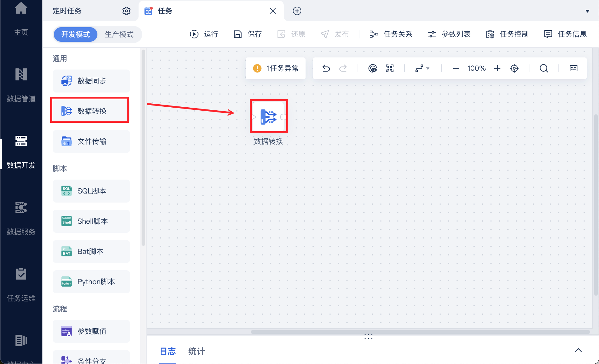
Task: Click the 运行 button
Action: pos(204,34)
